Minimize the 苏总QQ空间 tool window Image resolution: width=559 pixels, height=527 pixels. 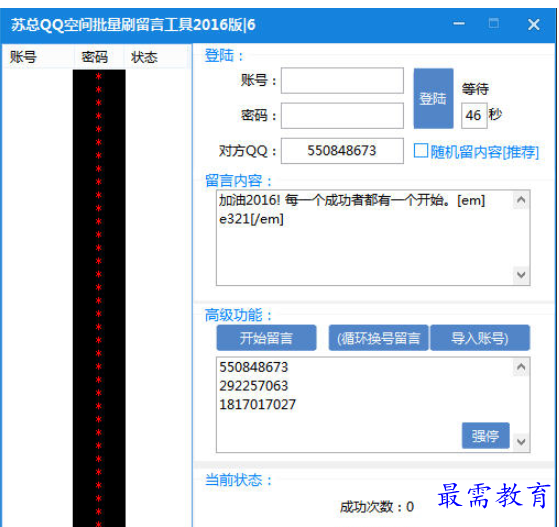tap(458, 24)
